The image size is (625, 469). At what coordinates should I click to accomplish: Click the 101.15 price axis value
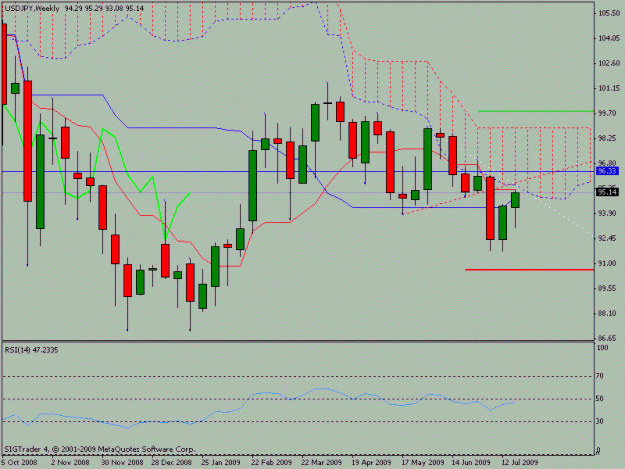tap(609, 88)
